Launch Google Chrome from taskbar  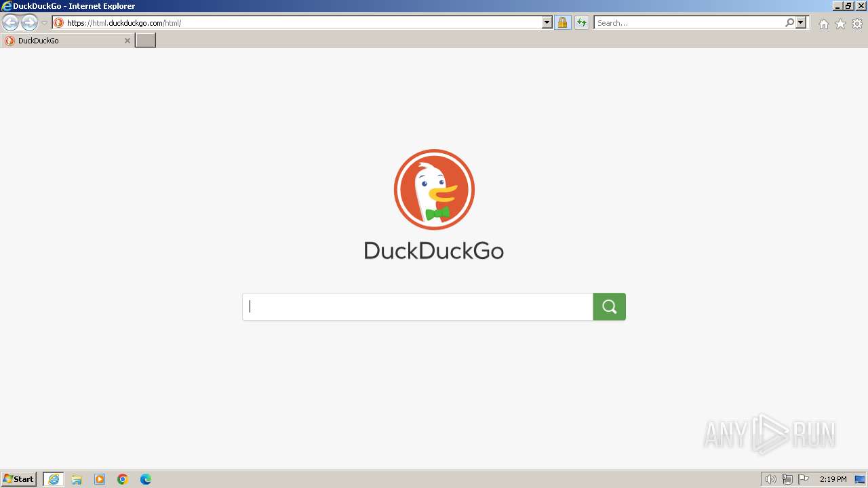click(123, 479)
